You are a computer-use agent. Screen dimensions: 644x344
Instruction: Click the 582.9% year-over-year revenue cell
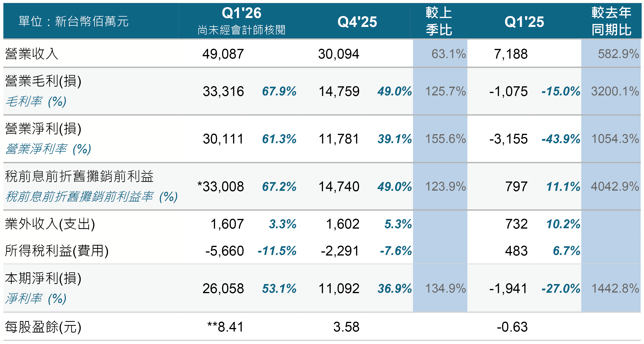point(618,54)
